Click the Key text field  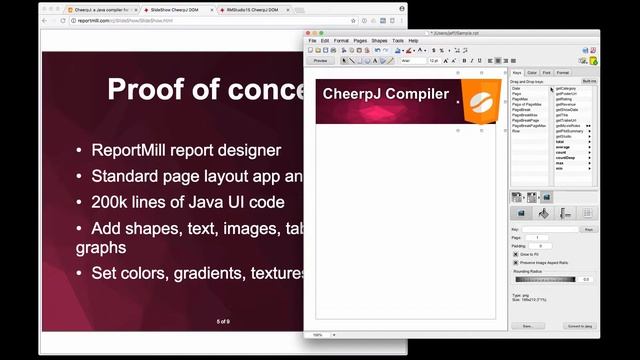pos(550,229)
